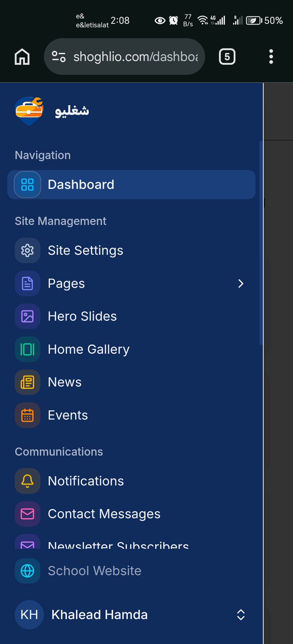
Task: Tap the School Website globe icon
Action: 27,571
